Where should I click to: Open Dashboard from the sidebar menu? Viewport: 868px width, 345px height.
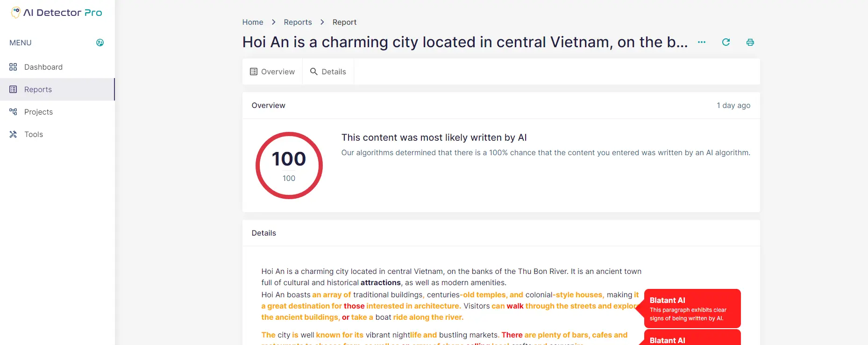(43, 67)
